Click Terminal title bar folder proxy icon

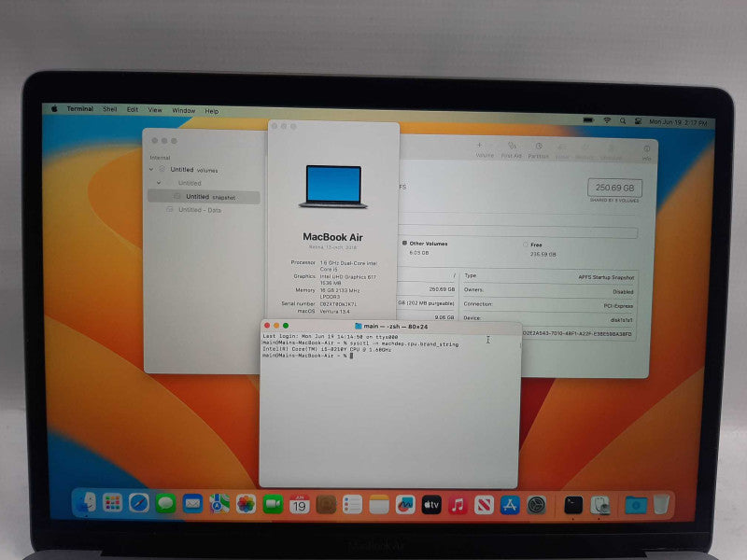point(359,326)
